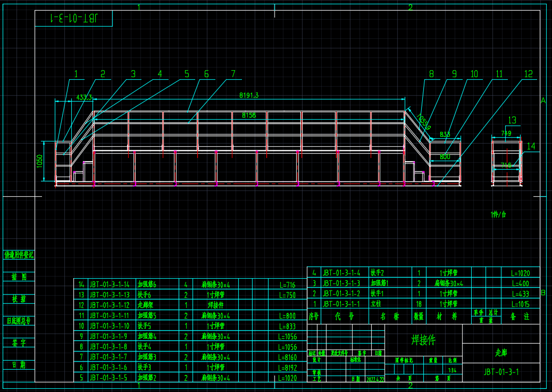Click the mirrored JBT-01-3-1 label at top-left

[x=73, y=18]
